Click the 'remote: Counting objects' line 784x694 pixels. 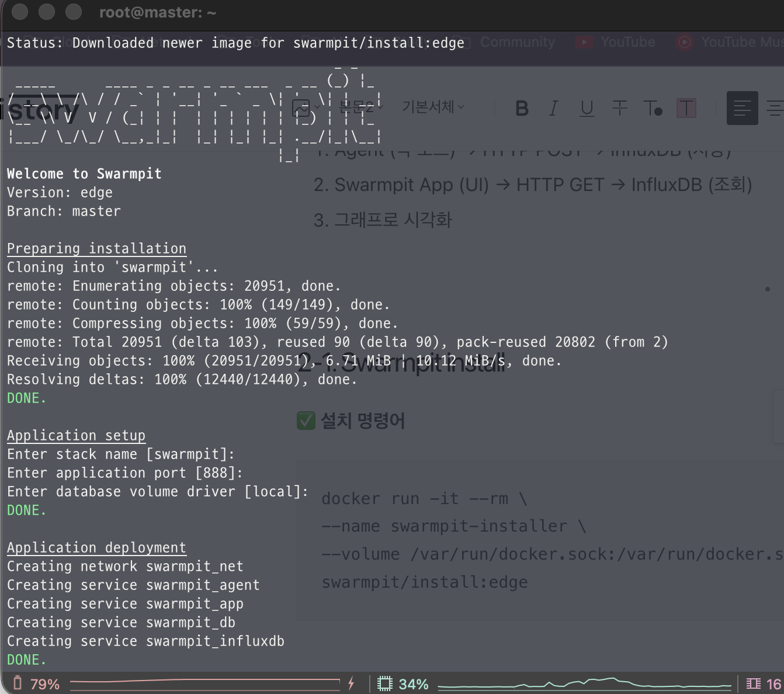198,305
